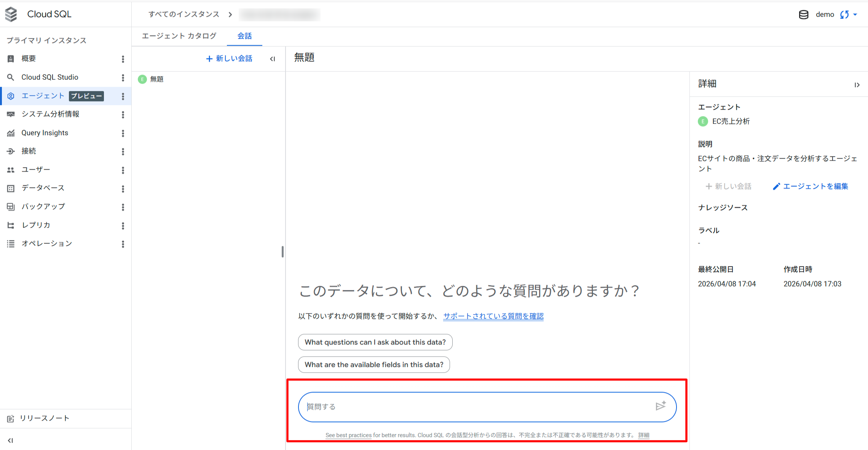Collapse the 詳細 side panel
The image size is (868, 450).
(857, 85)
